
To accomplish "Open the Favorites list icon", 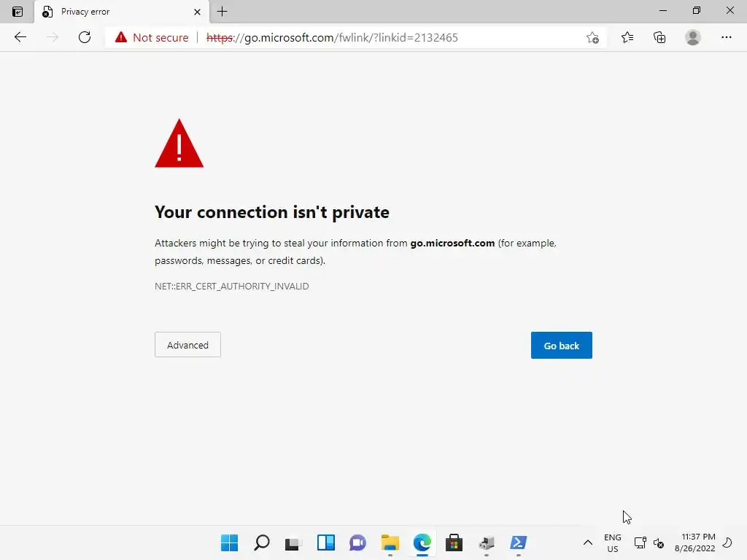I will [x=627, y=37].
